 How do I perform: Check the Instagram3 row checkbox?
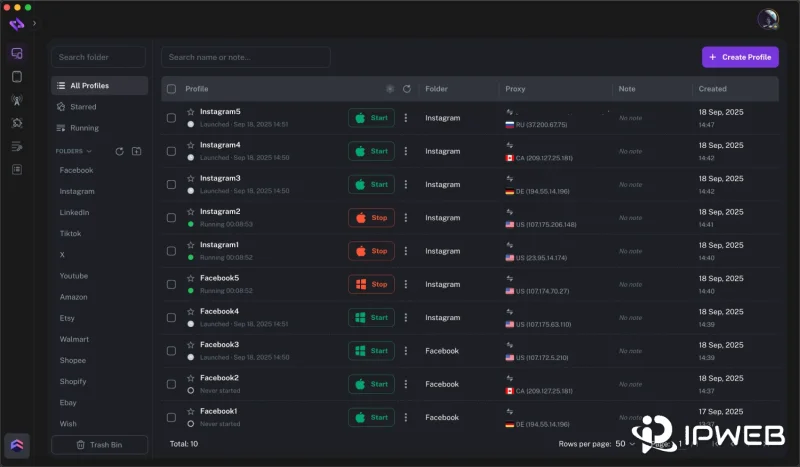coord(171,184)
